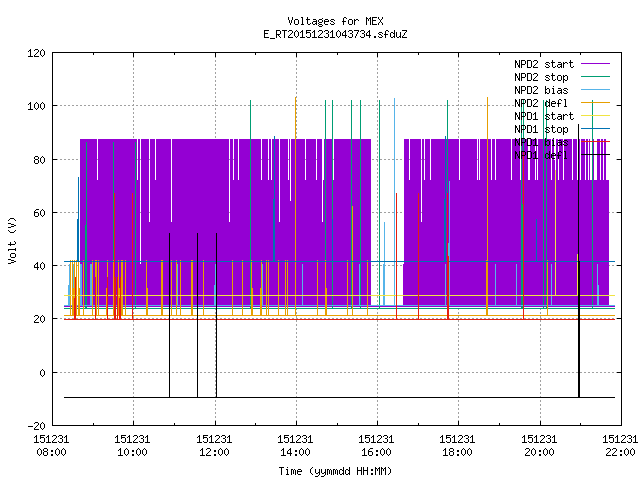Click the x-axis tick label 151231 18:00
Screen dimensions: 640x480
coord(457,446)
